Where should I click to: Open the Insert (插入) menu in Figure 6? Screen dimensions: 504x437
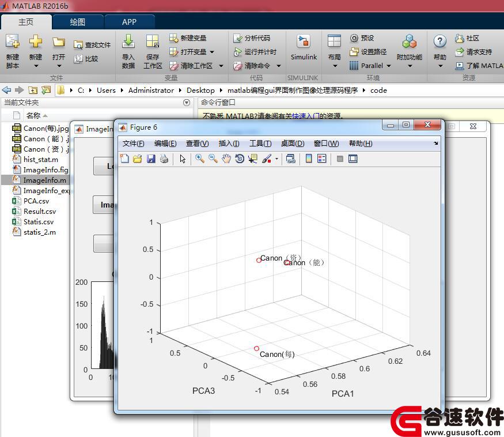[229, 144]
